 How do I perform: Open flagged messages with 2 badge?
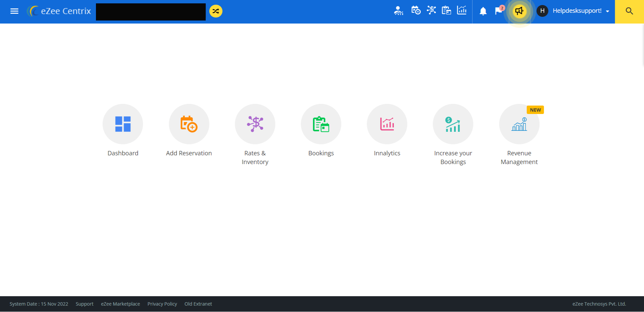coord(499,10)
